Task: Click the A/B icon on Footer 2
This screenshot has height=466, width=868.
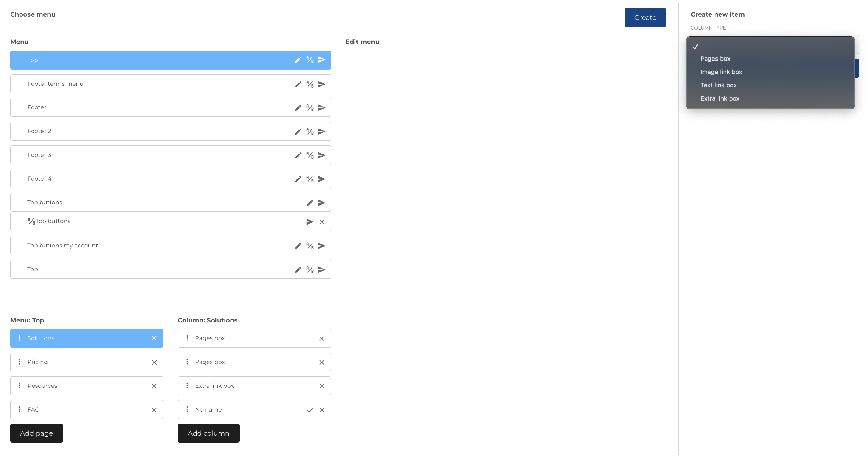Action: [x=310, y=131]
